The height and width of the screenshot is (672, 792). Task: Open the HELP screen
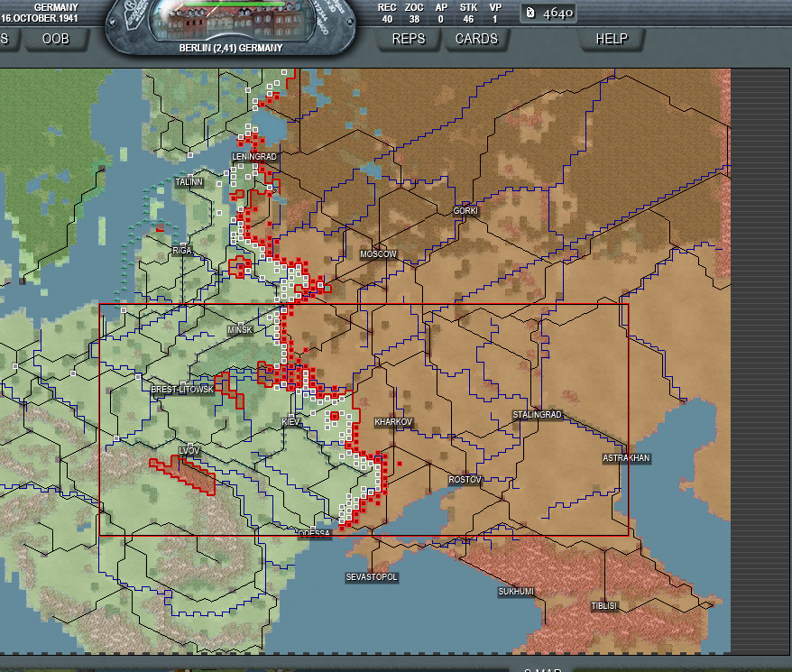[611, 39]
